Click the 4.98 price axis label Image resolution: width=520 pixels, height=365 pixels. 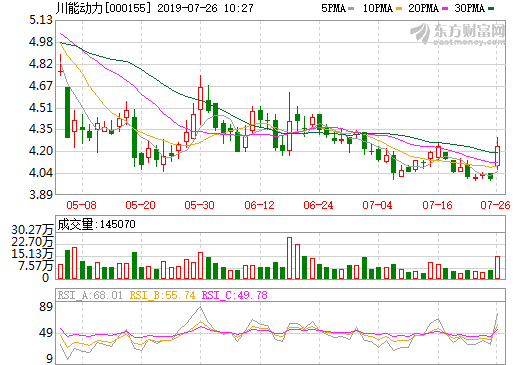click(x=41, y=42)
